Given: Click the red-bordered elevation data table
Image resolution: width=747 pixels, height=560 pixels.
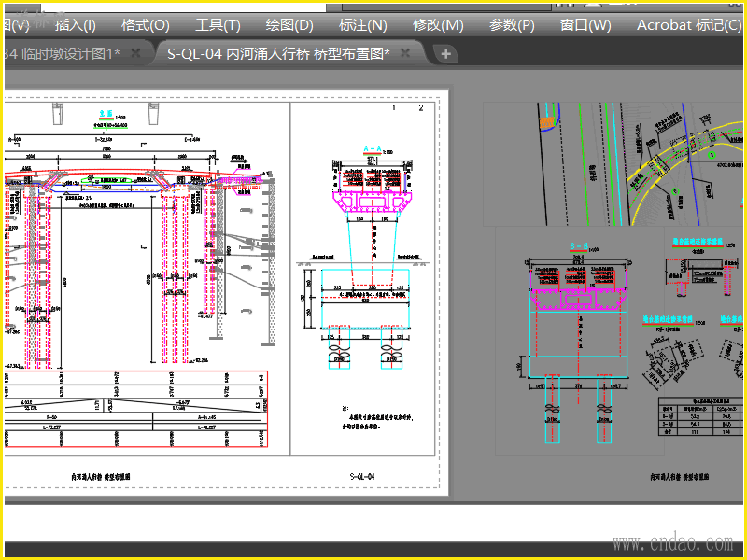Looking at the screenshot, I should (135, 409).
